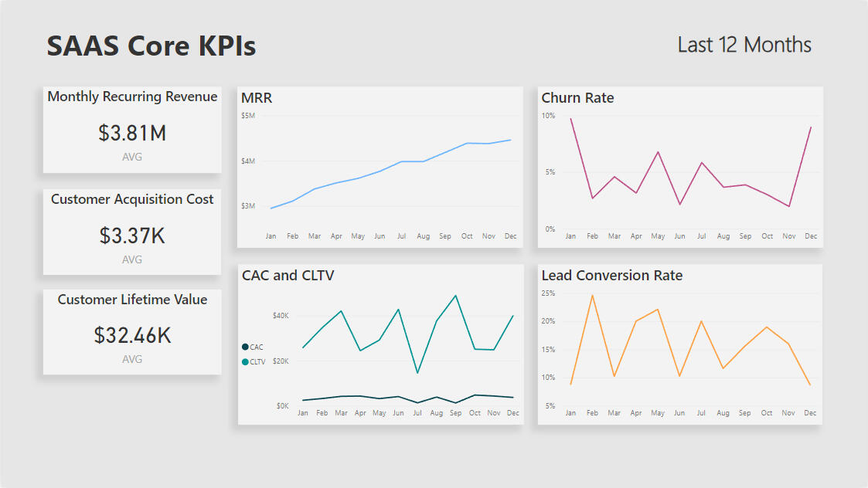
Task: Click the Feb peak on Lead Conversion line
Action: click(x=592, y=295)
